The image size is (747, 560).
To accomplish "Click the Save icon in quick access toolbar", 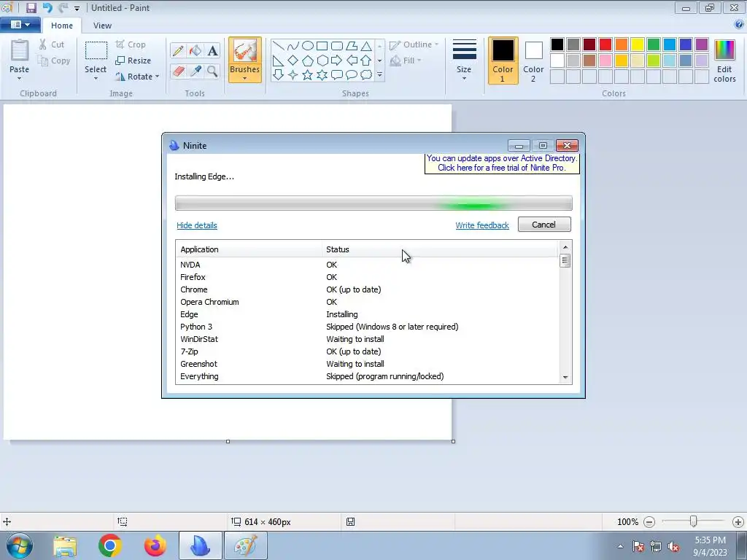I will click(x=31, y=7).
